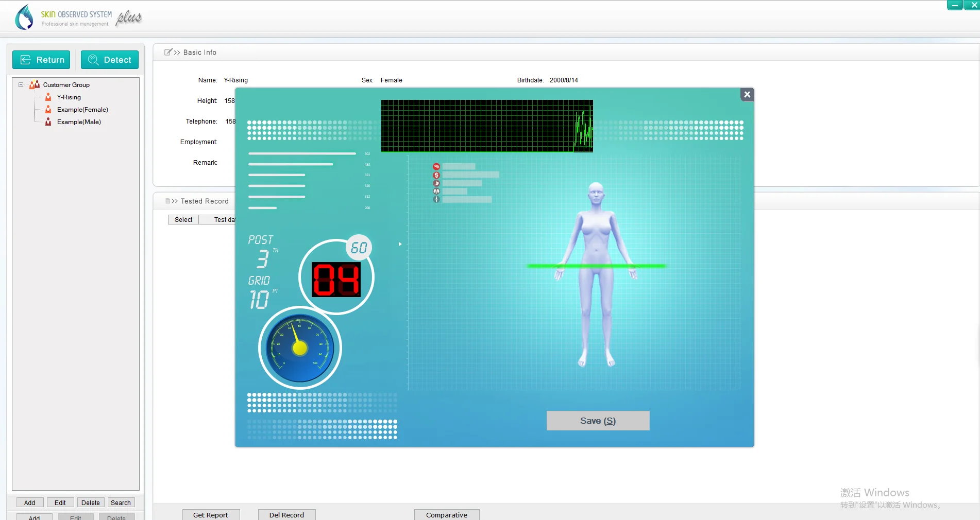Click the Return button

[x=42, y=60]
